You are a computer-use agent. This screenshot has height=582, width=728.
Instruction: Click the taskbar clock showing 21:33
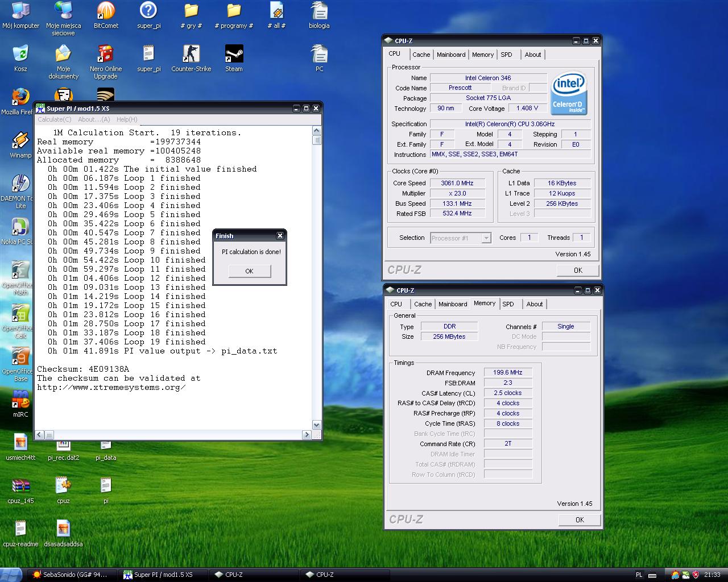[712, 575]
